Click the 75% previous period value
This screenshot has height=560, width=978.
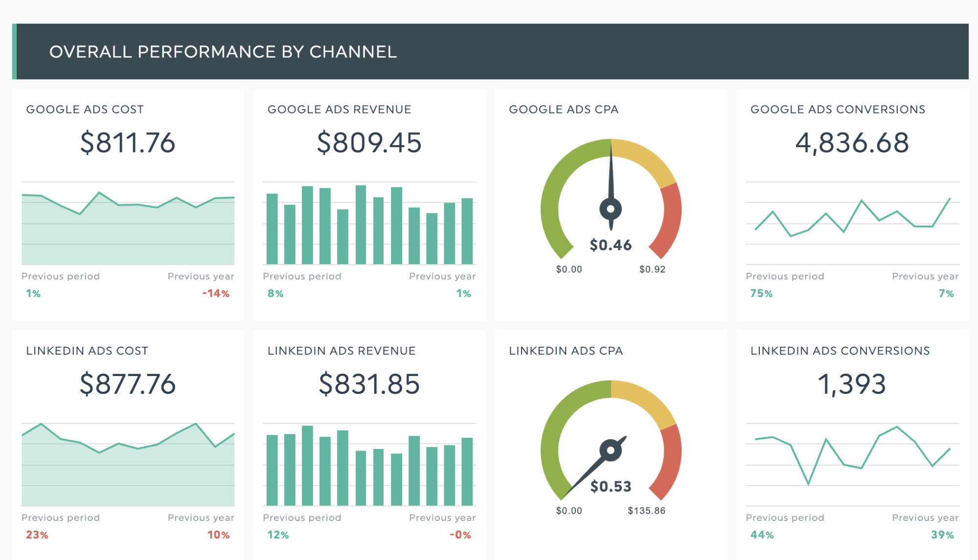coord(761,293)
